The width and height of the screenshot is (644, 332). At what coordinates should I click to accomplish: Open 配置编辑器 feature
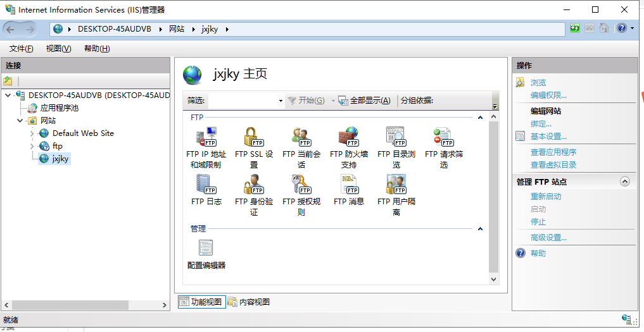206,254
